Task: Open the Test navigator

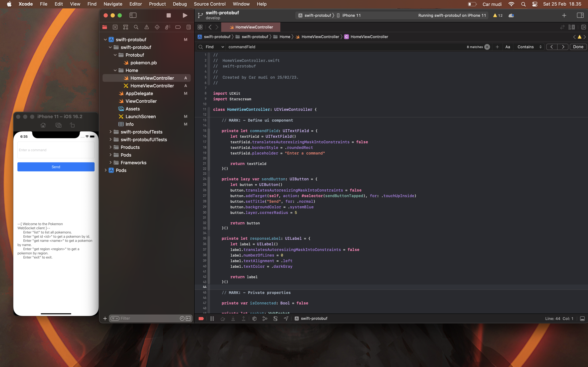Action: 157,27
